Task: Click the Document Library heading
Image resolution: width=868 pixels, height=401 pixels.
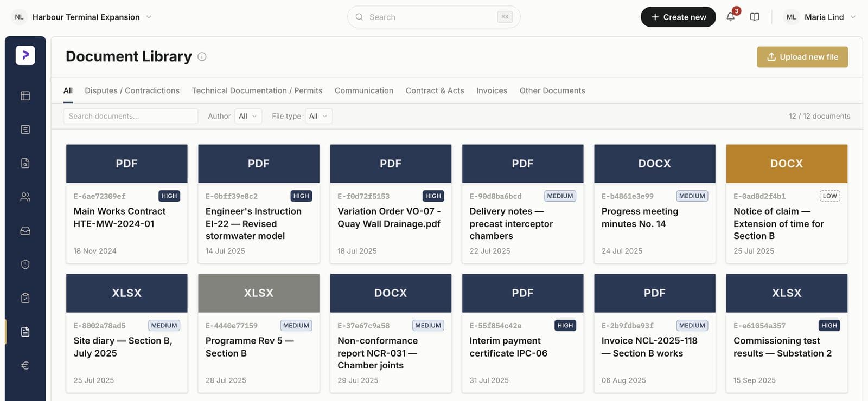Action: [x=129, y=56]
